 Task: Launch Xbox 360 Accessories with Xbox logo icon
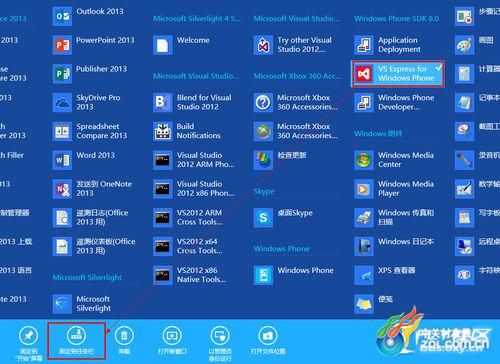tap(296, 131)
